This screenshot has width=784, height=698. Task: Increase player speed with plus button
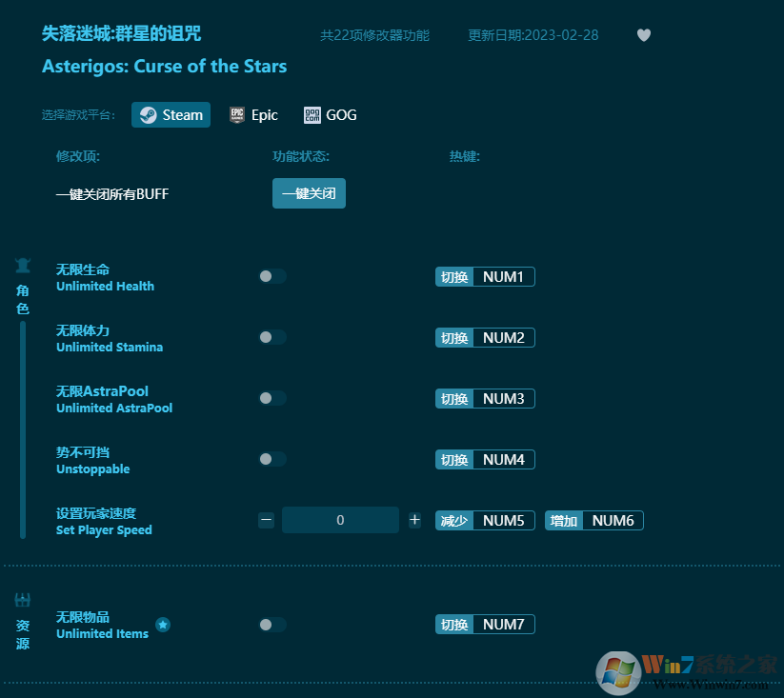(x=414, y=520)
